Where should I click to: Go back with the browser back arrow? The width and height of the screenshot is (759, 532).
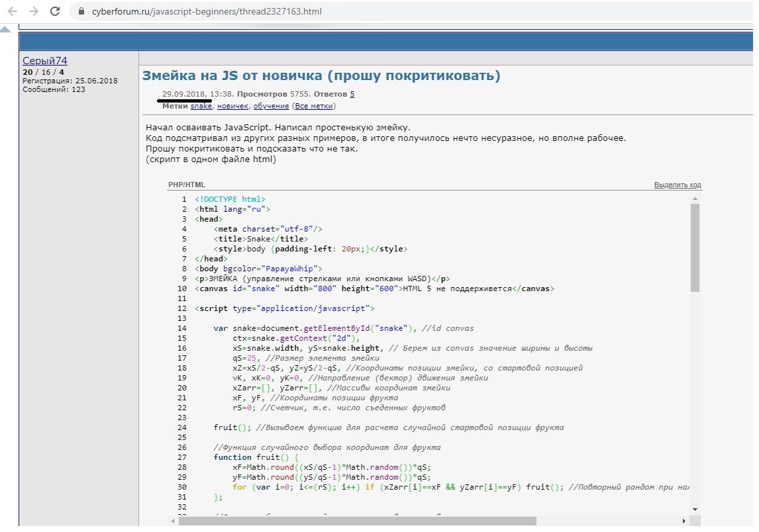click(13, 11)
